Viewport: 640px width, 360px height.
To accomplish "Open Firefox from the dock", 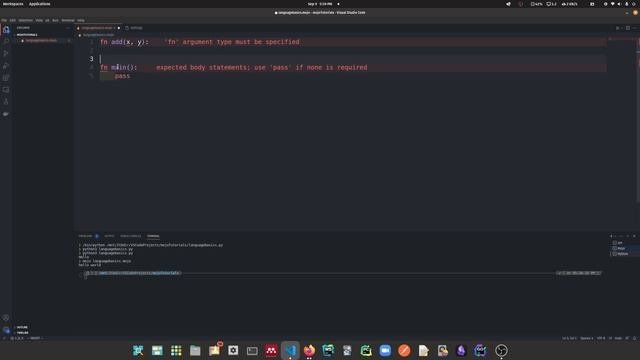I will 309,351.
